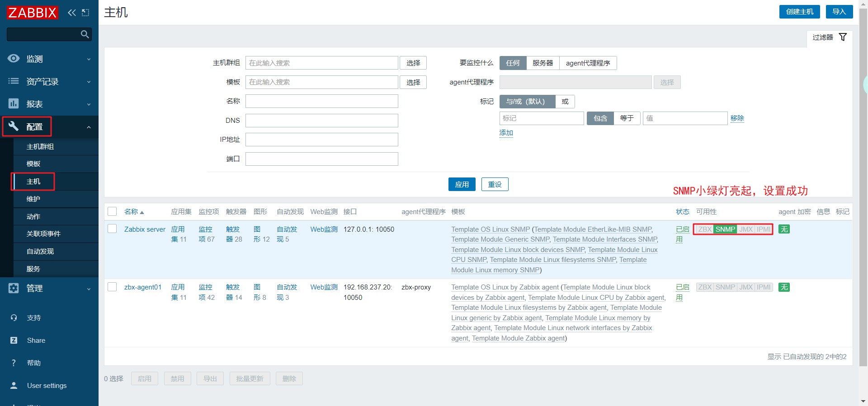This screenshot has height=406, width=868.
Task: Click the 添加 tag link
Action: (506, 133)
